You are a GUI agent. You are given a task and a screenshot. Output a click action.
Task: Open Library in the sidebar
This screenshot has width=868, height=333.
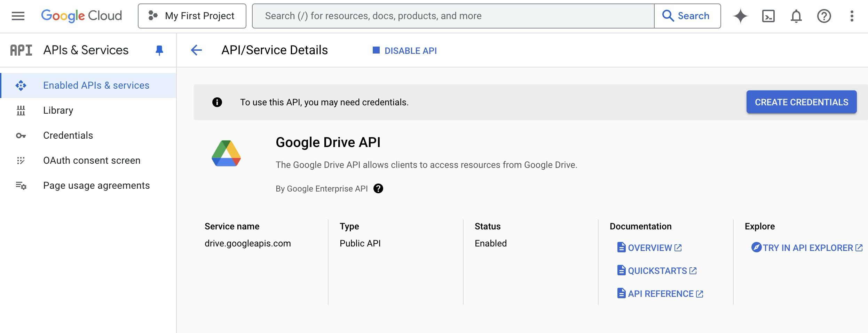tap(88, 111)
